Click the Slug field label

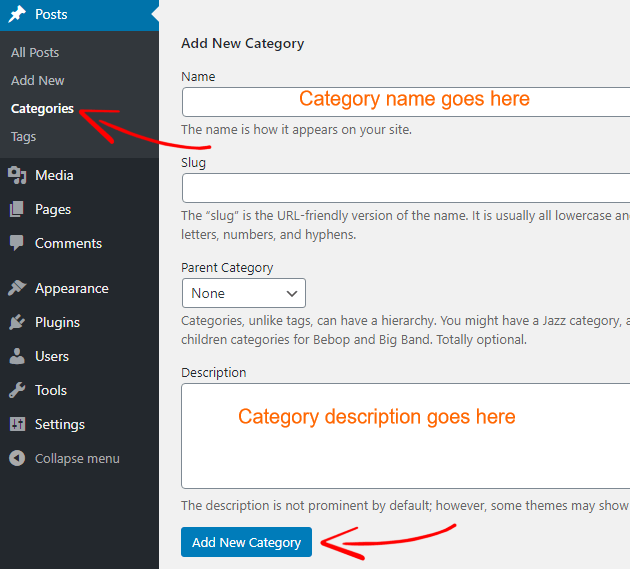193,163
